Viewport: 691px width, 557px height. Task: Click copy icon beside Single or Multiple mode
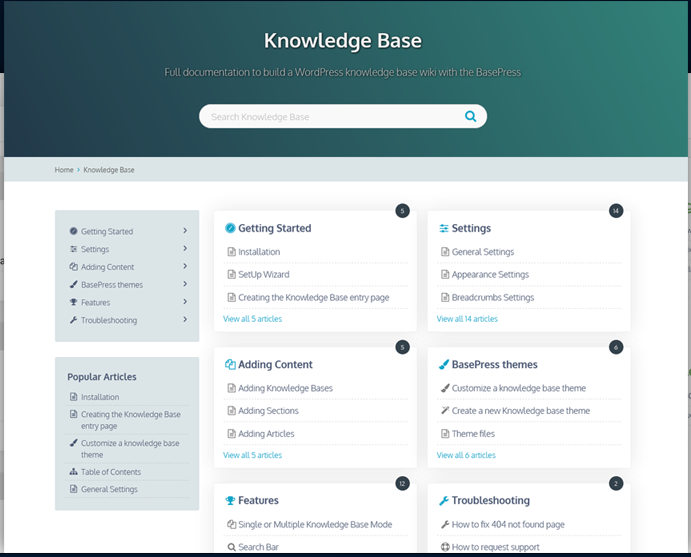231,524
